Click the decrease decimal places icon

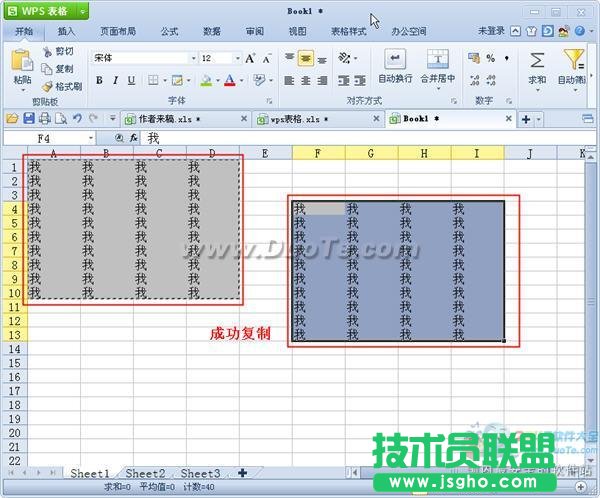pyautogui.click(x=491, y=80)
